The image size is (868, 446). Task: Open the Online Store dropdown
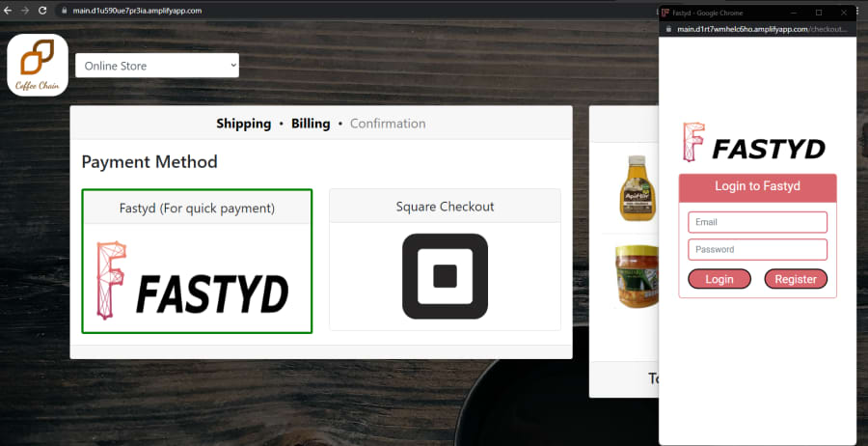point(157,66)
